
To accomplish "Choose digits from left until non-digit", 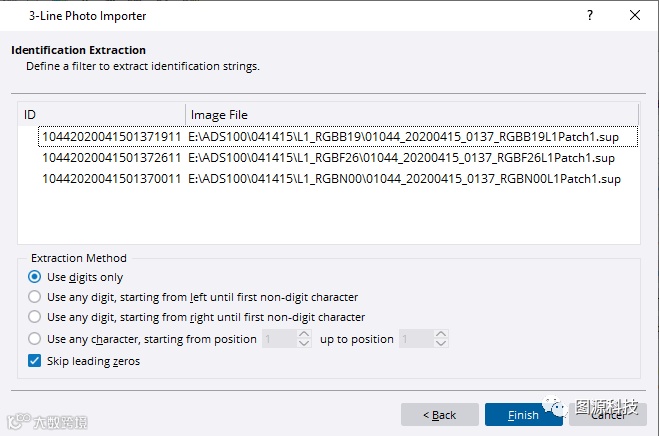I will click(35, 297).
